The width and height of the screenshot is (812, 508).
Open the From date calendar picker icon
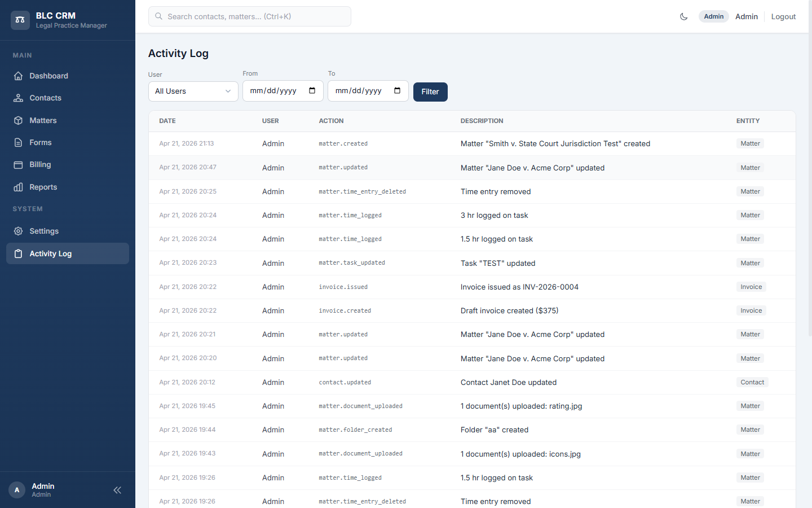(x=312, y=90)
